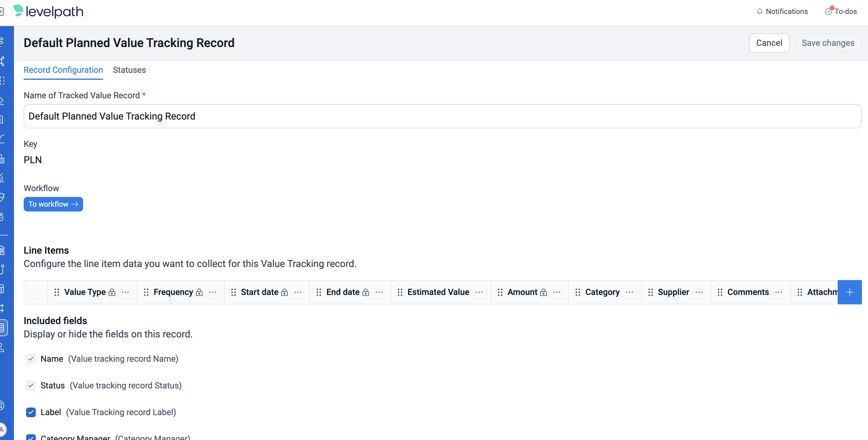Viewport: 868px width, 440px height.
Task: Open options menu for Category column
Action: (x=629, y=292)
